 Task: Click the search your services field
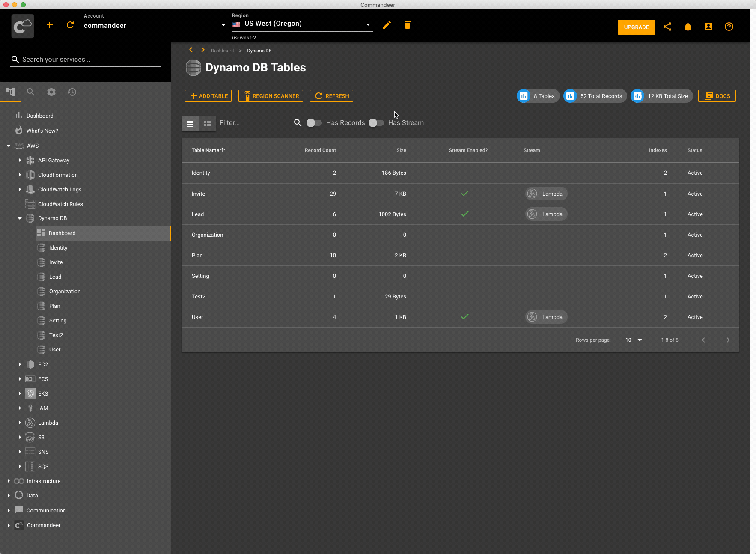(86, 60)
